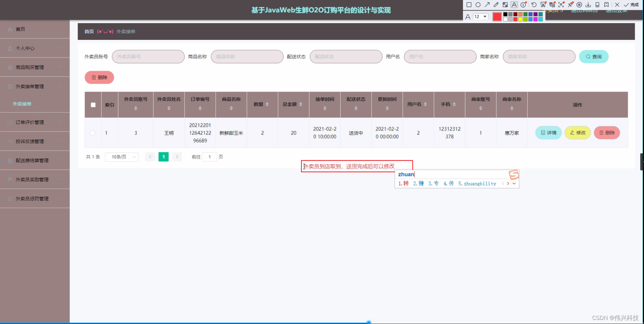Enable the mosaic blur tool
The height and width of the screenshot is (324, 644).
coord(505,4)
